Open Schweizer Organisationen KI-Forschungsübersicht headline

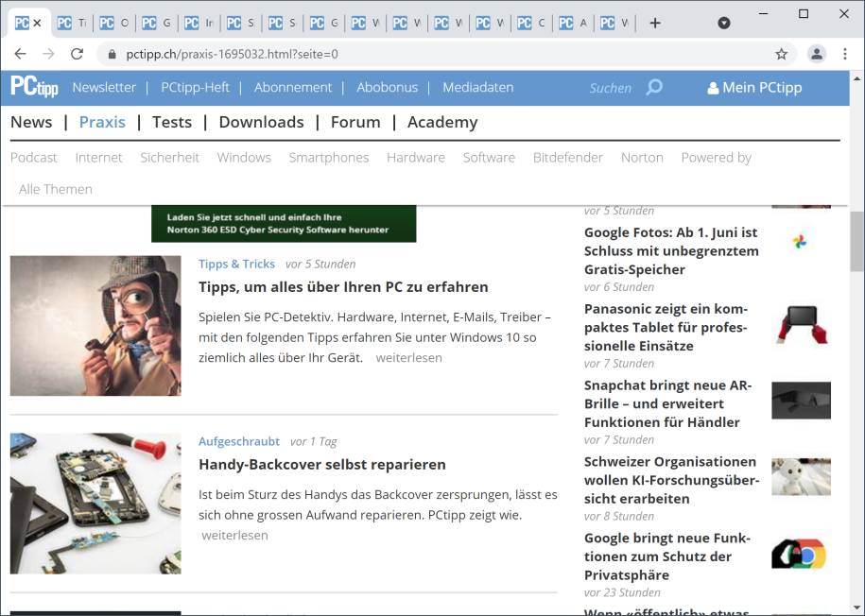click(x=671, y=480)
